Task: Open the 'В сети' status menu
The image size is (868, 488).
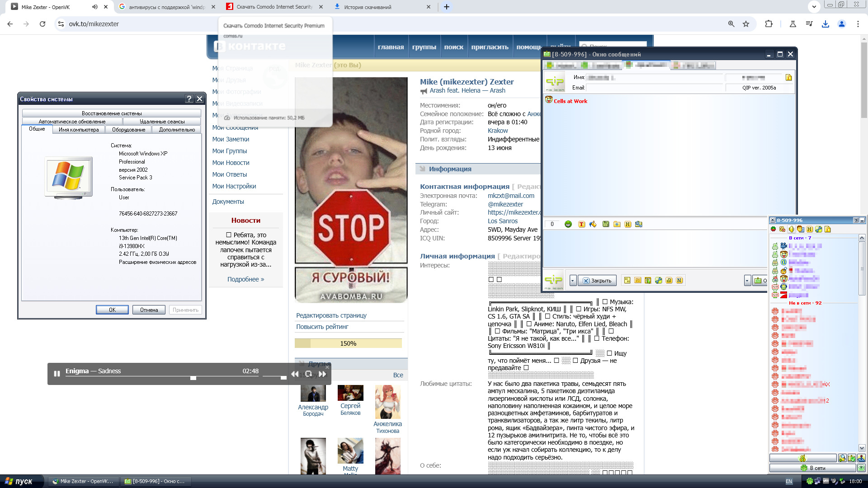Action: [813, 468]
